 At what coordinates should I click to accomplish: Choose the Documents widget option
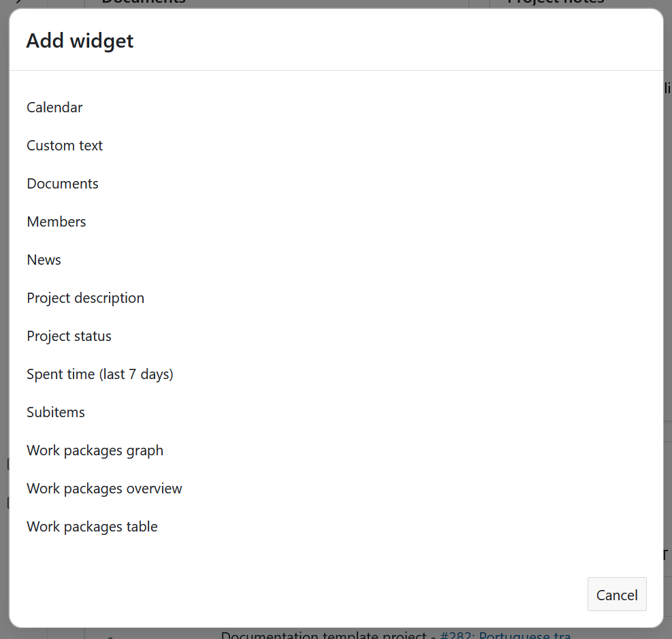pos(62,183)
